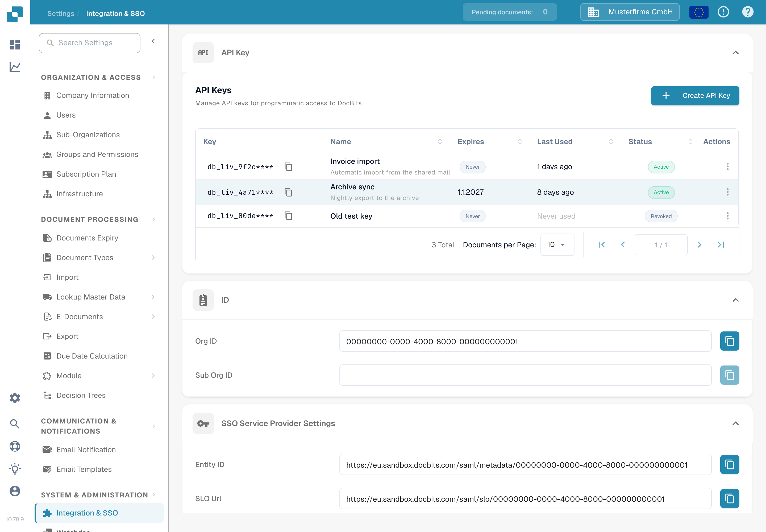766x532 pixels.
Task: Sort the table by Status column
Action: 690,142
